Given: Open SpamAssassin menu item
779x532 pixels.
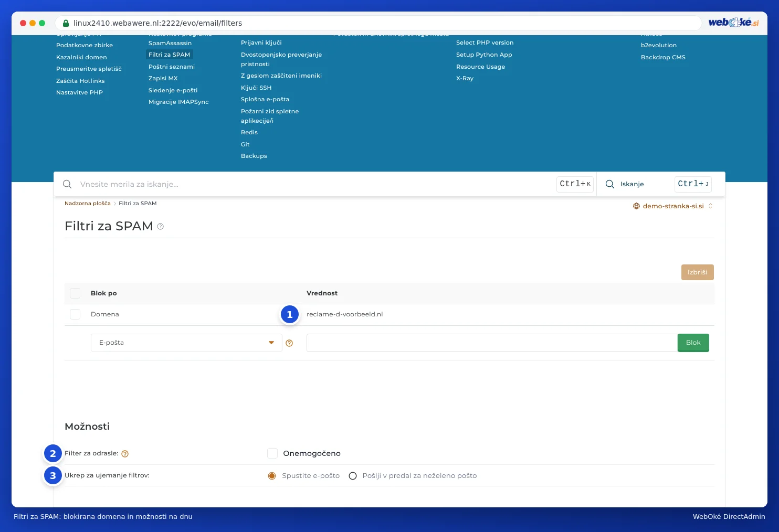Looking at the screenshot, I should (x=170, y=43).
